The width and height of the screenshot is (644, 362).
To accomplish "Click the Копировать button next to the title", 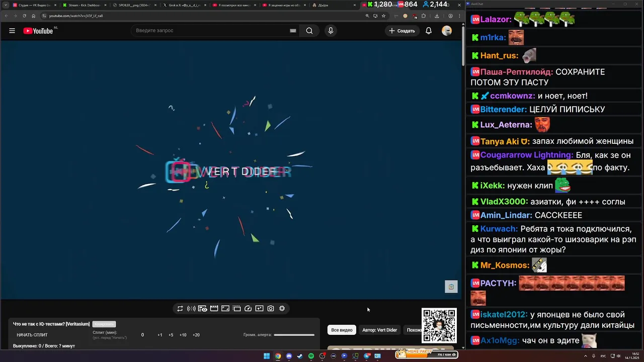I will click(x=104, y=324).
